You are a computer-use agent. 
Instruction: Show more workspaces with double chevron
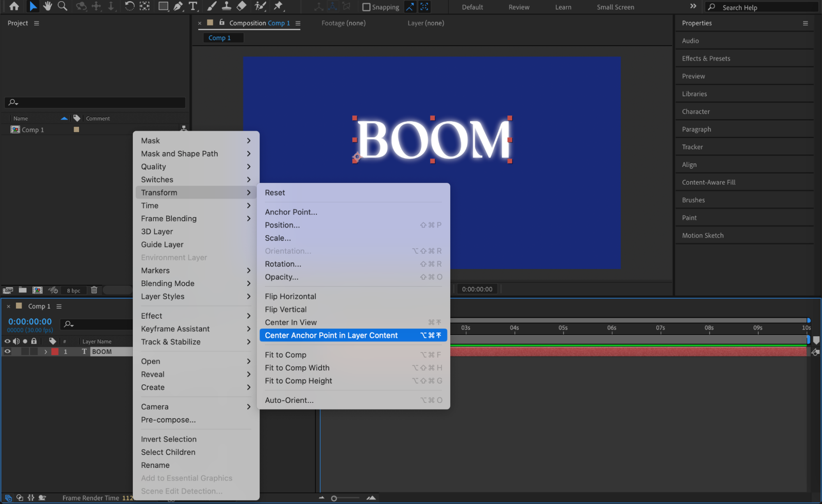click(693, 7)
